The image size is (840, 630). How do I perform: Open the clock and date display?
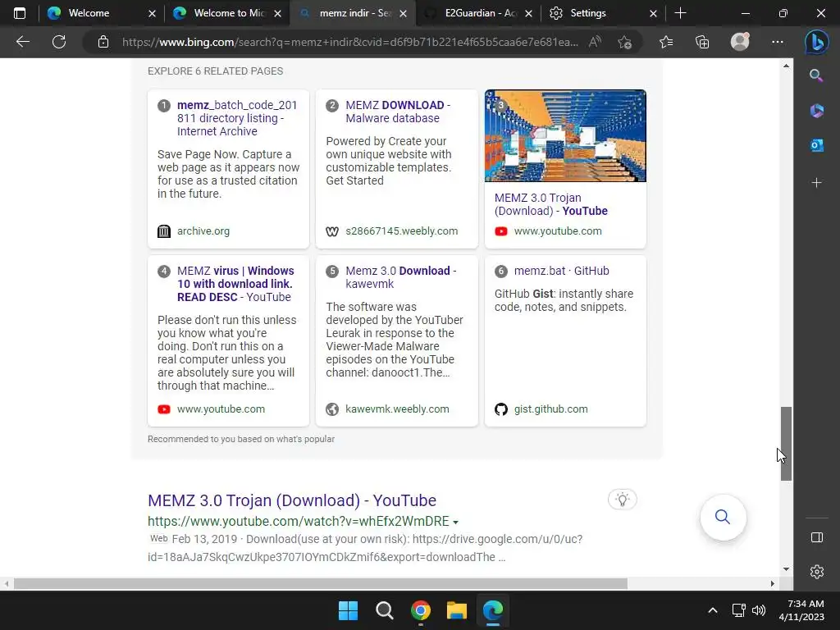point(801,610)
